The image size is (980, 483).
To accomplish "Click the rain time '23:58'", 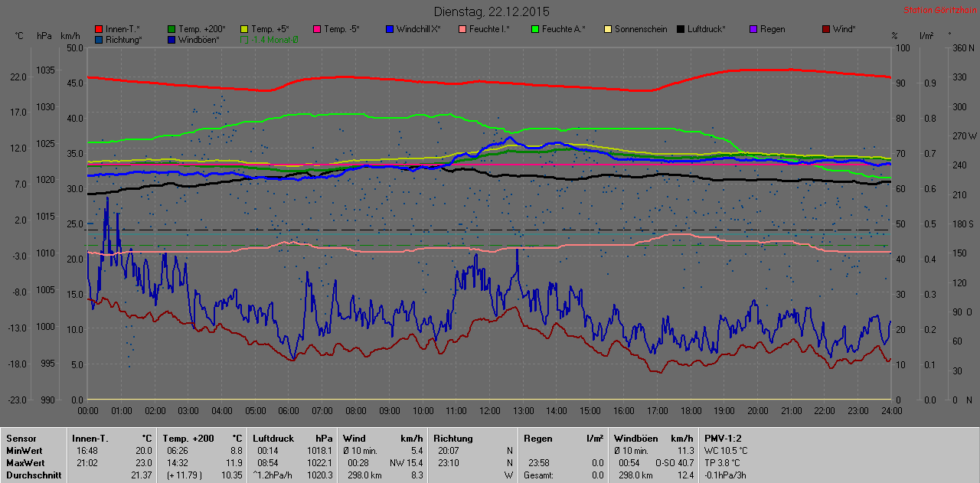I will (x=539, y=463).
